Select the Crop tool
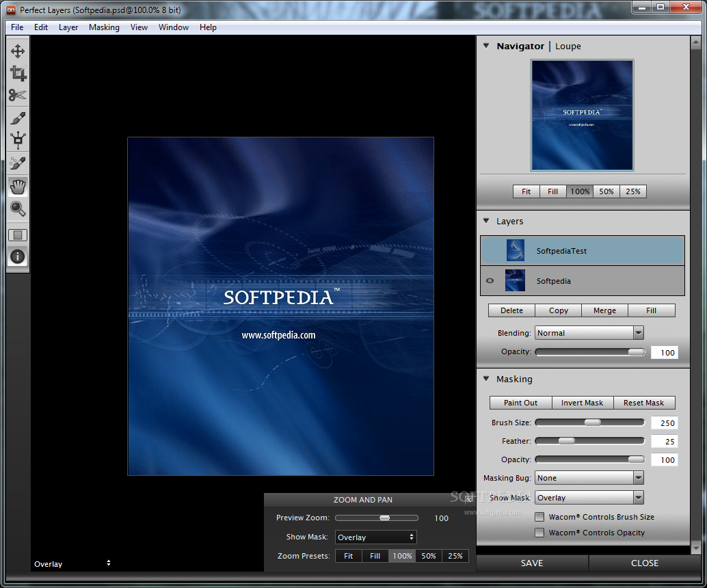Viewport: 707px width, 588px height. point(18,73)
